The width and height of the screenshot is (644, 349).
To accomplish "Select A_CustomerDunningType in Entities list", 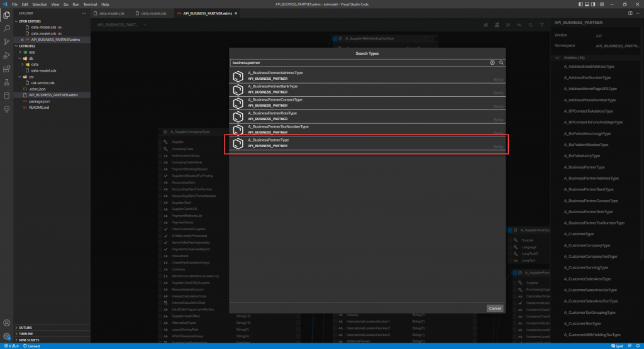I will [586, 268].
